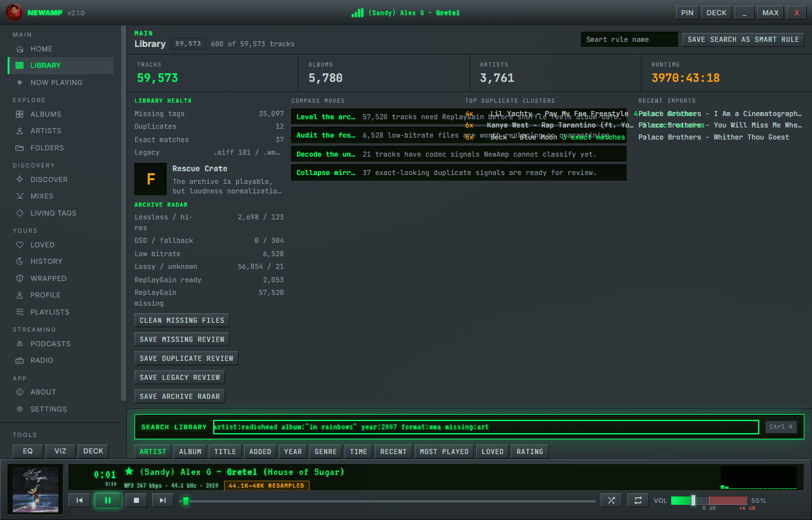Toggle repeat mode

tap(638, 500)
